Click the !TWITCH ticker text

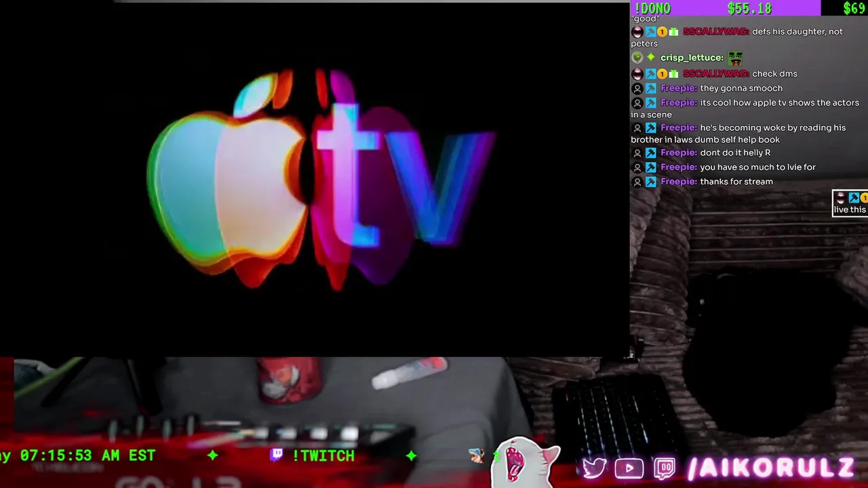pos(323,455)
